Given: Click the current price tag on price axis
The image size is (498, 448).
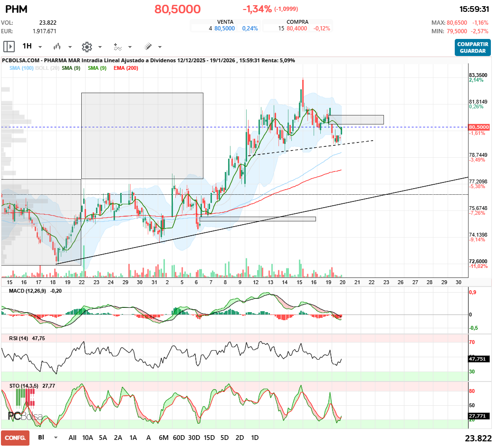Looking at the screenshot, I should [479, 127].
